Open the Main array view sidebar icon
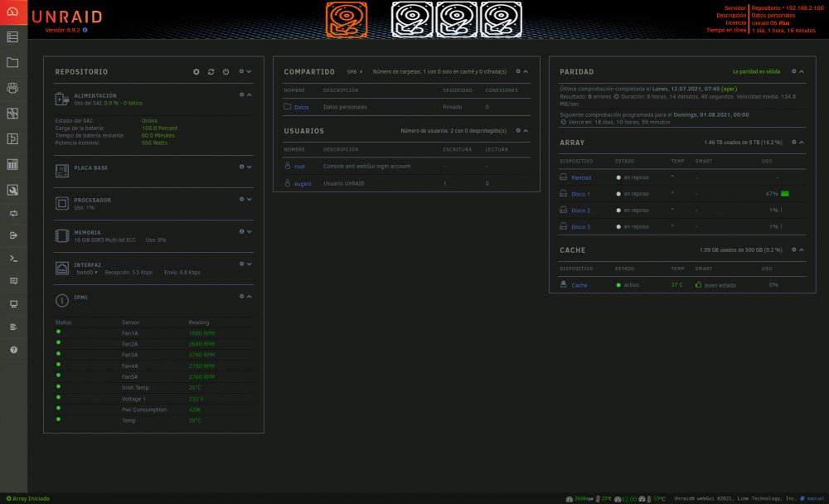 [12, 37]
